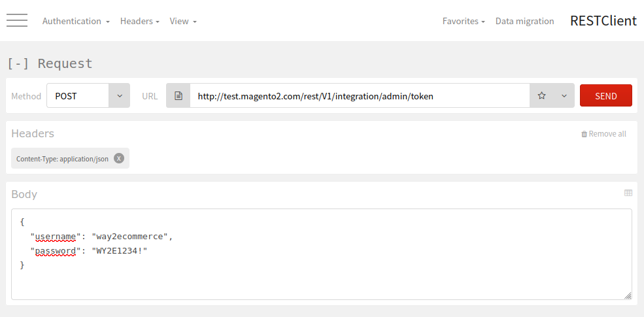Star the URL as favorite
The image size is (644, 317).
[x=541, y=95]
